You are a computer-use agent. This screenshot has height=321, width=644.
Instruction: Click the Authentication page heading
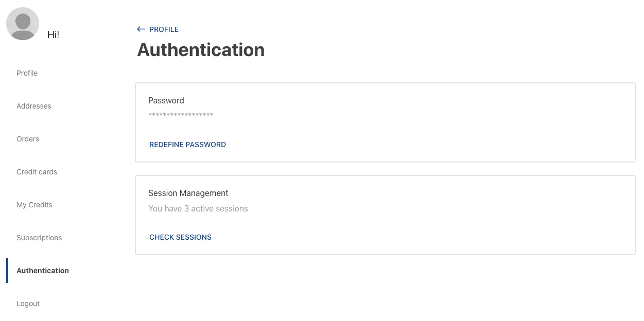click(x=201, y=50)
